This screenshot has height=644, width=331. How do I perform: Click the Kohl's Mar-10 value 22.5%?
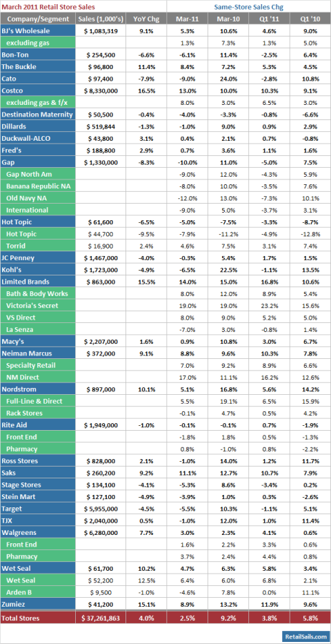click(x=228, y=270)
